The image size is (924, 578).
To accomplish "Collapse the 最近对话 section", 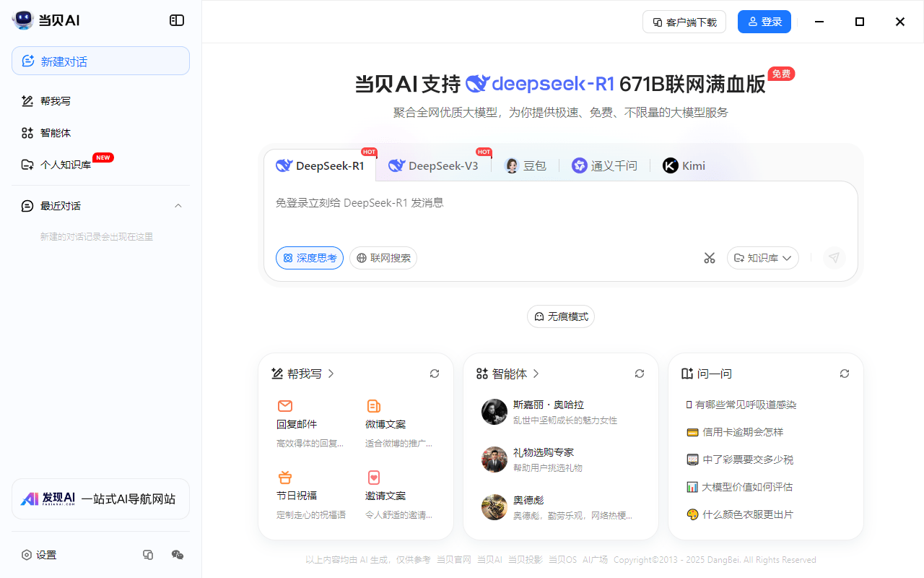I will [x=178, y=206].
